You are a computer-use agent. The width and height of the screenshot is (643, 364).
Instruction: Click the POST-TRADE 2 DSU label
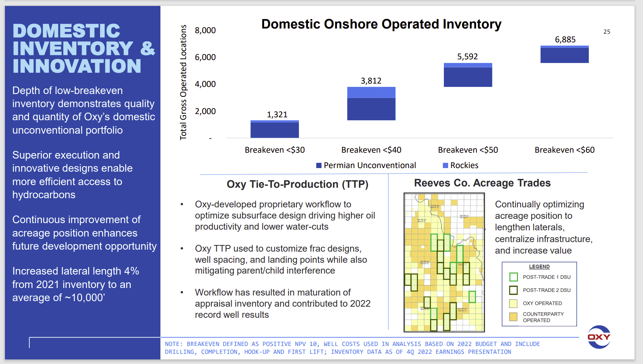547,290
